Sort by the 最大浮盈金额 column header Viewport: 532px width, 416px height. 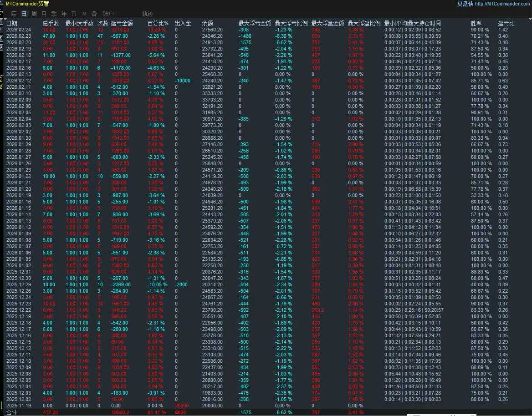328,23
